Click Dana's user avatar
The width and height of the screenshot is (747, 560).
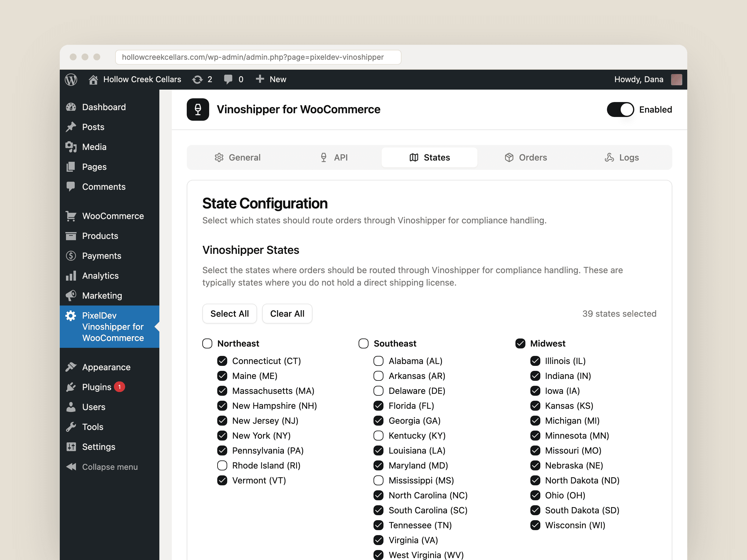pyautogui.click(x=676, y=80)
